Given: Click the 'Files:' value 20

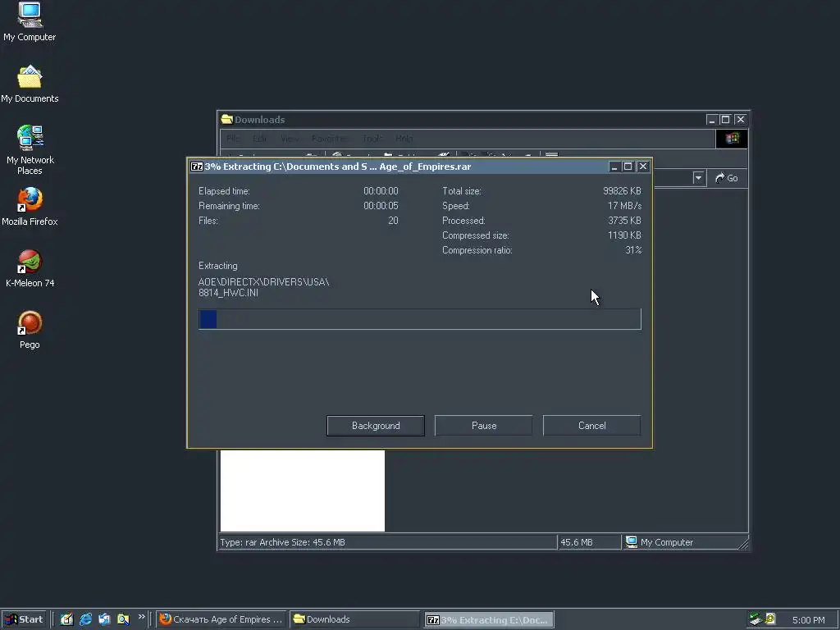Looking at the screenshot, I should (393, 220).
